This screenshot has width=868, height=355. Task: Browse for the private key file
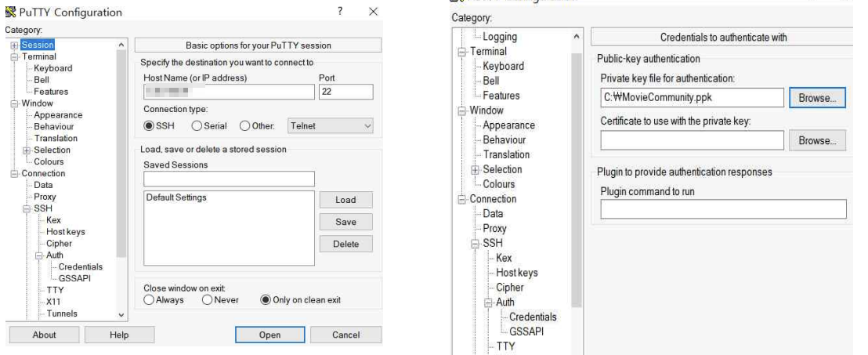pyautogui.click(x=818, y=98)
